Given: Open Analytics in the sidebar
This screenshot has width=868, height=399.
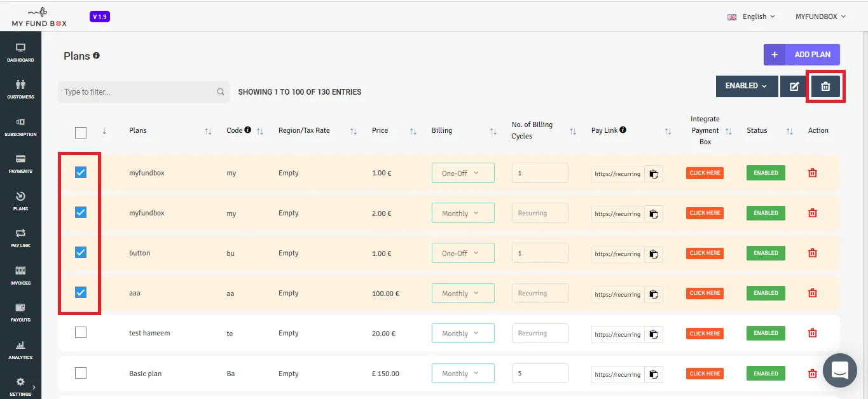Looking at the screenshot, I should point(20,350).
